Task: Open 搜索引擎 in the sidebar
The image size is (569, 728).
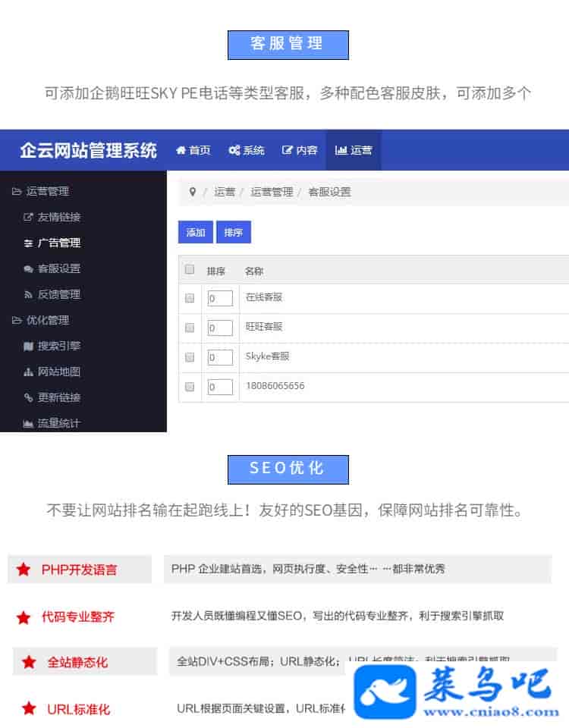Action: click(58, 346)
